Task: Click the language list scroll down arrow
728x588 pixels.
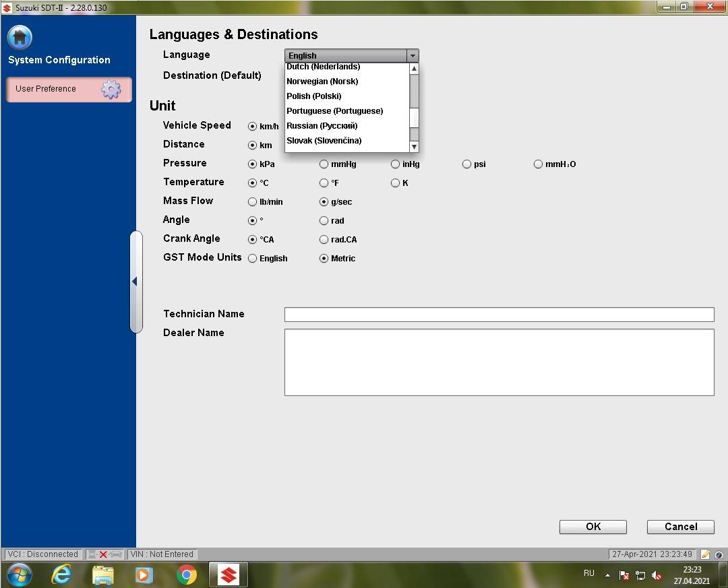Action: click(414, 147)
